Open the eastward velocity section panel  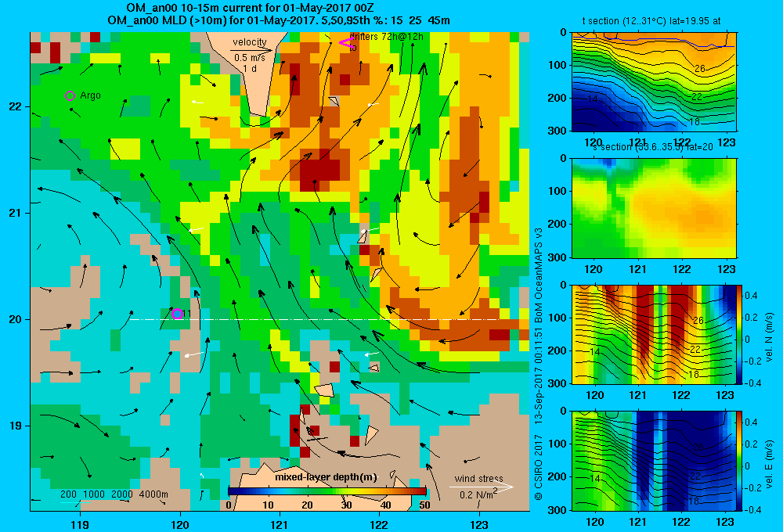[x=654, y=461]
